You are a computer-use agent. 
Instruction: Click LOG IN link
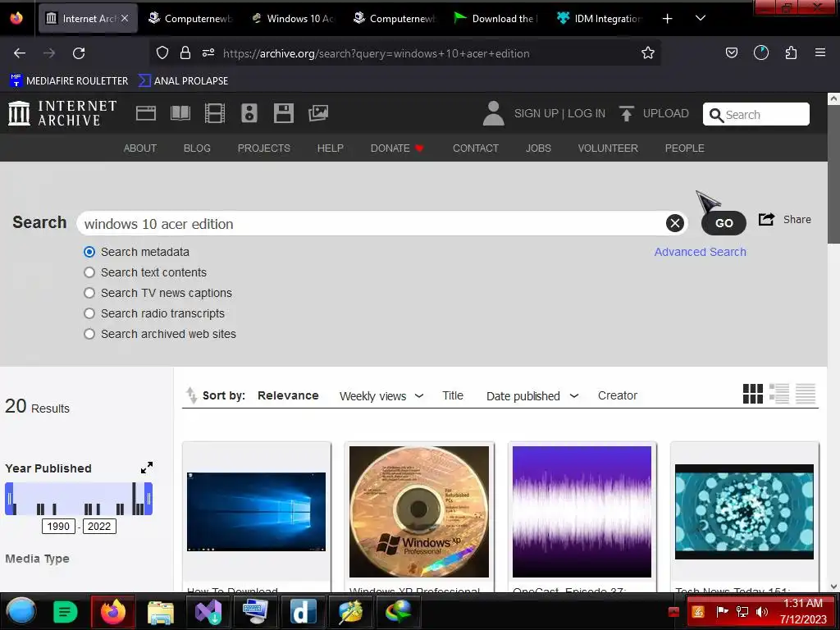coord(587,113)
